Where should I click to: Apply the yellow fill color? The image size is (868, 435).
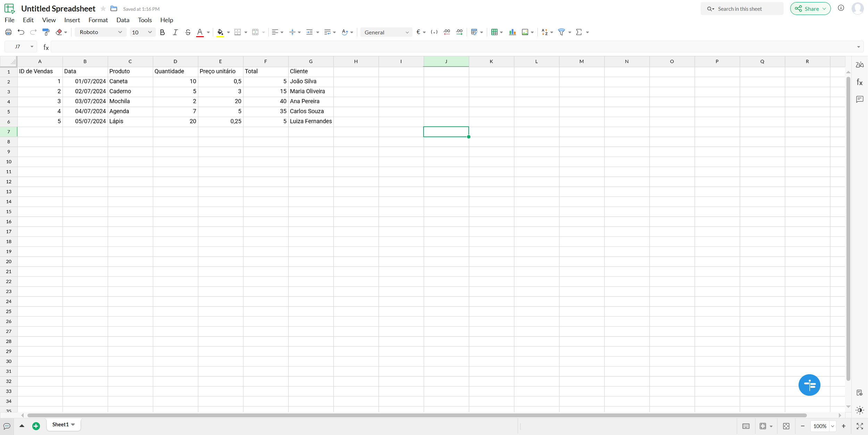pos(220,33)
